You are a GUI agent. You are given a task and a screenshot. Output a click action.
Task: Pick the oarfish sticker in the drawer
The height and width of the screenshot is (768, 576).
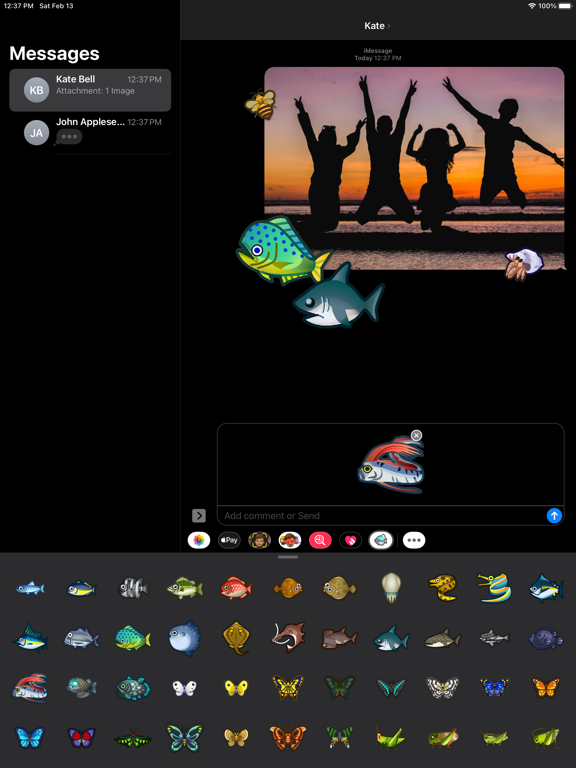tap(30, 688)
